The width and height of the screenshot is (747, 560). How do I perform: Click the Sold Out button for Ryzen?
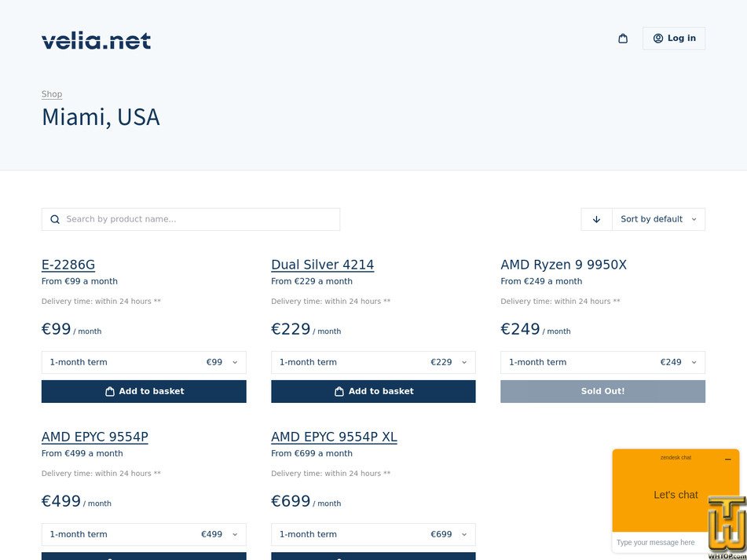[x=602, y=391]
